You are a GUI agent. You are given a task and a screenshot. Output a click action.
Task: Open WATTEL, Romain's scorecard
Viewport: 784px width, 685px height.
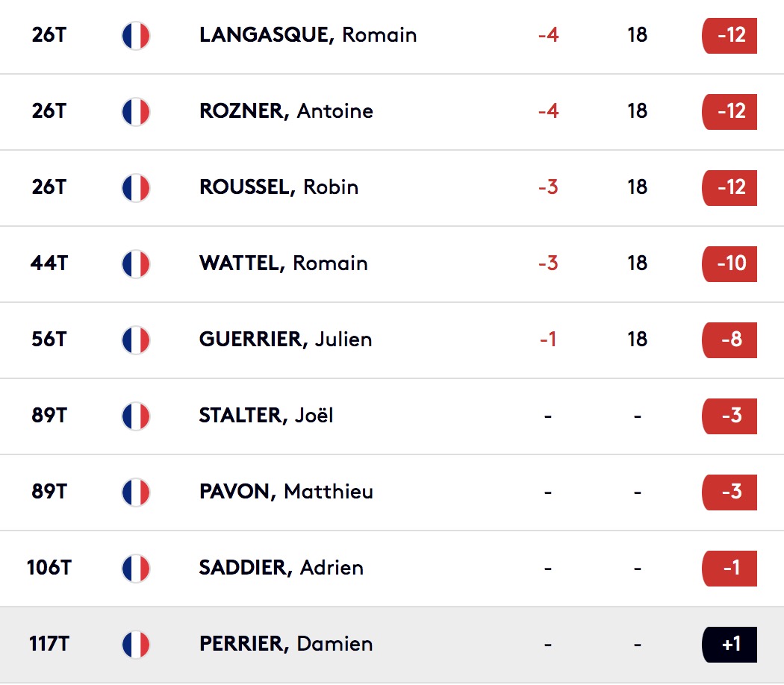coord(284,263)
